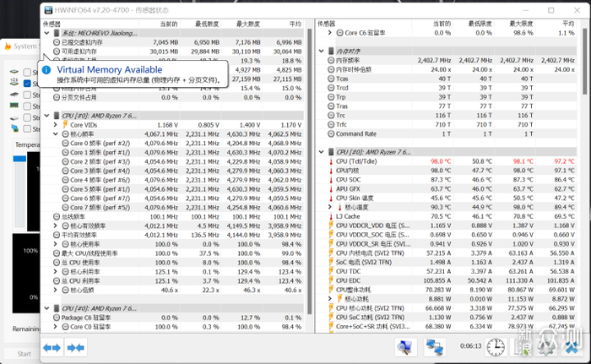Open the Temperatures tab in Stability window
Screen dimensions: 591x364
[27, 145]
